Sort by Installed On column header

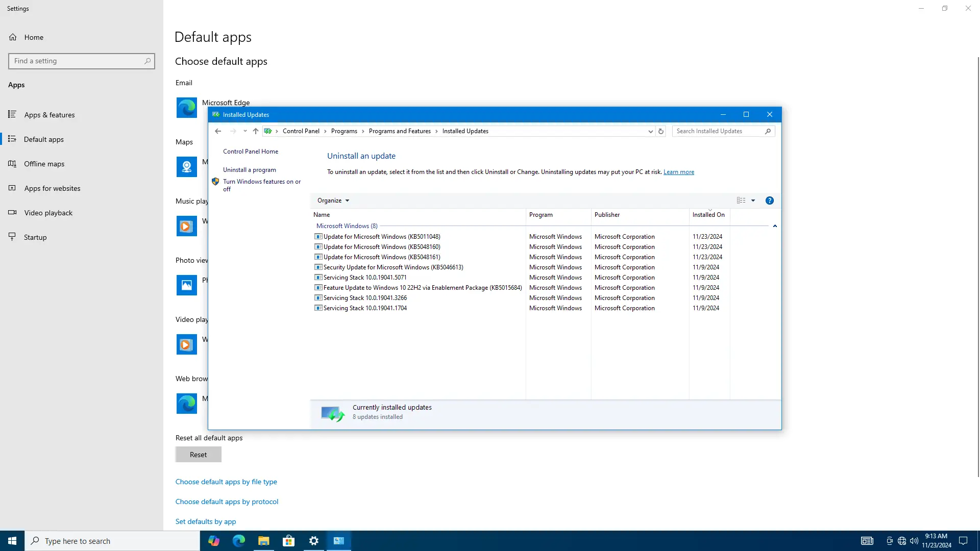pyautogui.click(x=708, y=215)
